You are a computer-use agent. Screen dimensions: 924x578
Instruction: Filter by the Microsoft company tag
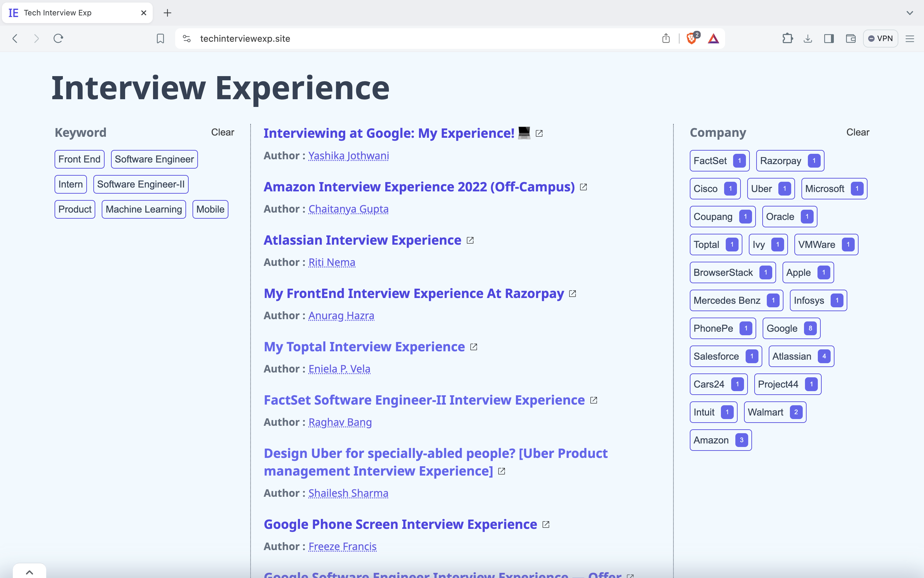coord(834,188)
